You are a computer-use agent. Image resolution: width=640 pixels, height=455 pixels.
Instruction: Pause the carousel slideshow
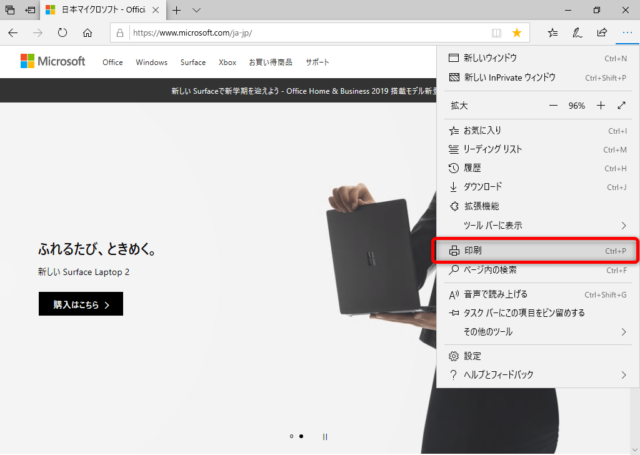pos(325,437)
